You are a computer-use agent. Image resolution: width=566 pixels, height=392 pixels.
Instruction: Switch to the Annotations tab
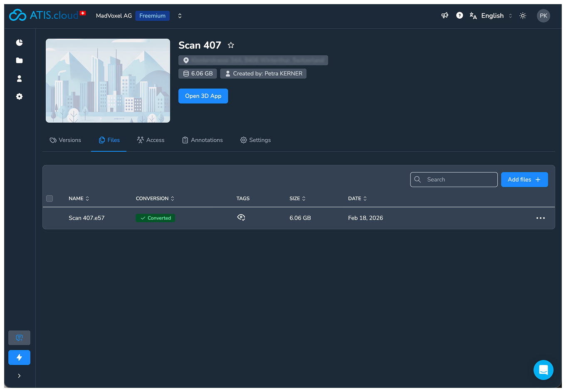pyautogui.click(x=203, y=140)
